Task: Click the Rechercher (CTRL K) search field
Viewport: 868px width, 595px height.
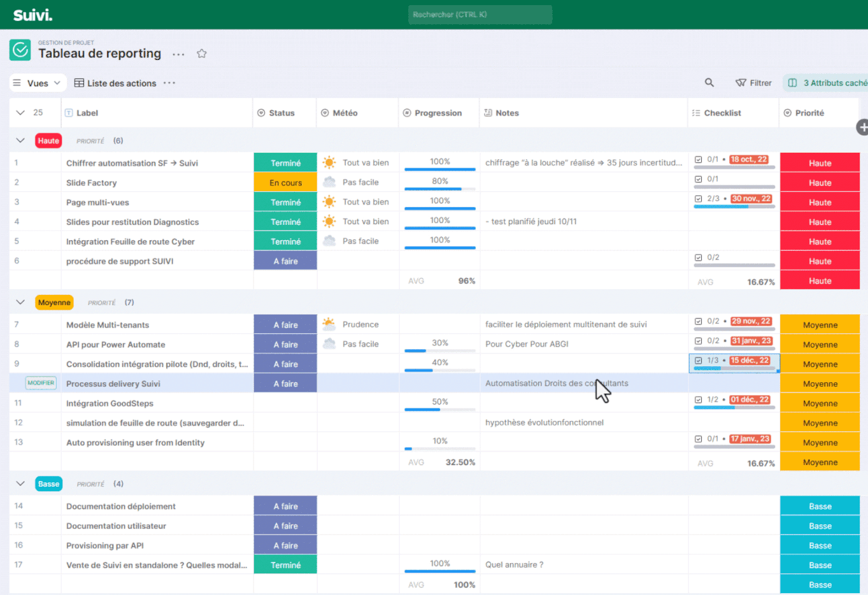Action: coord(480,15)
